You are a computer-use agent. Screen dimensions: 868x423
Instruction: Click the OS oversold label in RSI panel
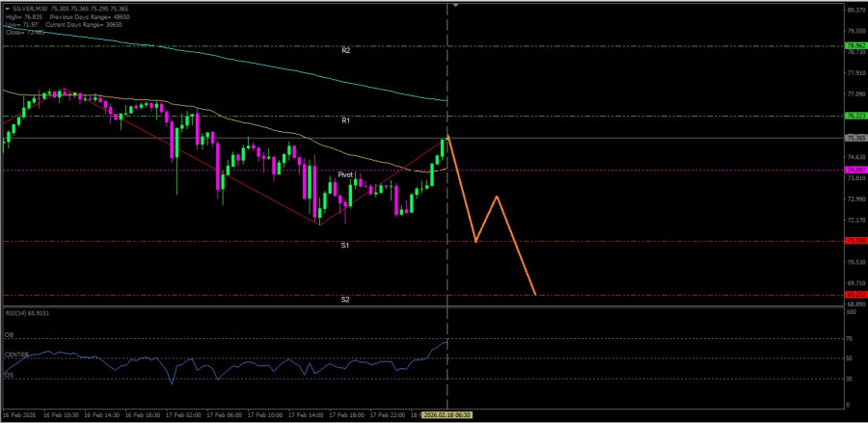click(9, 375)
